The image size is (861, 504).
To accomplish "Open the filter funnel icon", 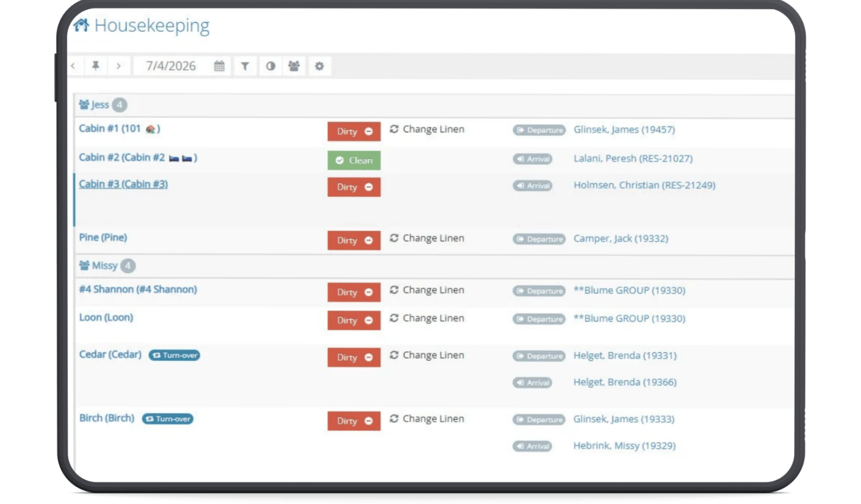I will [245, 66].
